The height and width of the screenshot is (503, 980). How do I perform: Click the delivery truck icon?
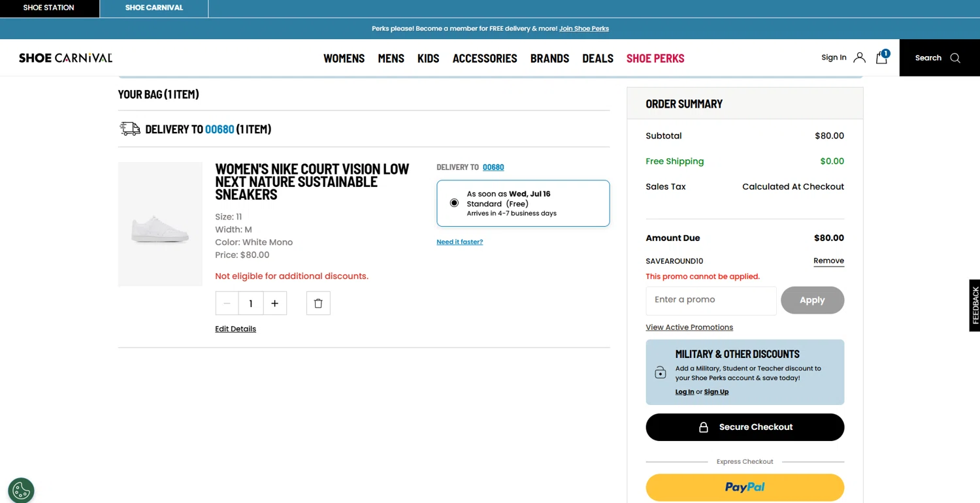(x=130, y=129)
